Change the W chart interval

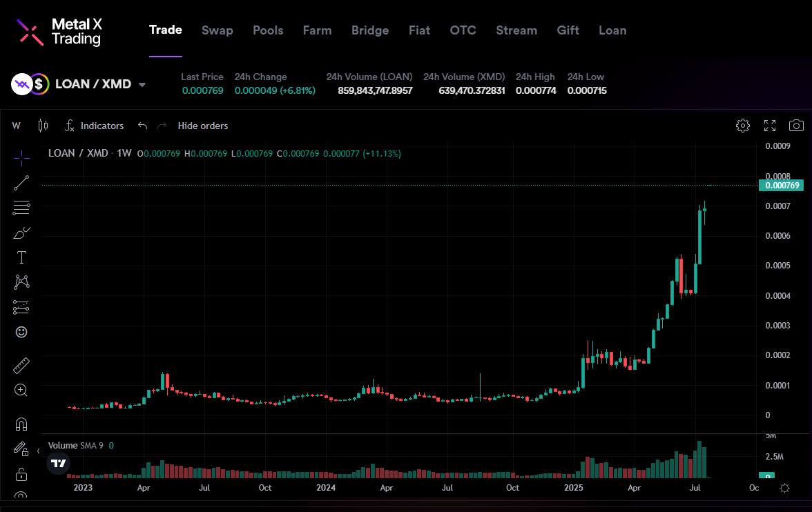pyautogui.click(x=17, y=126)
